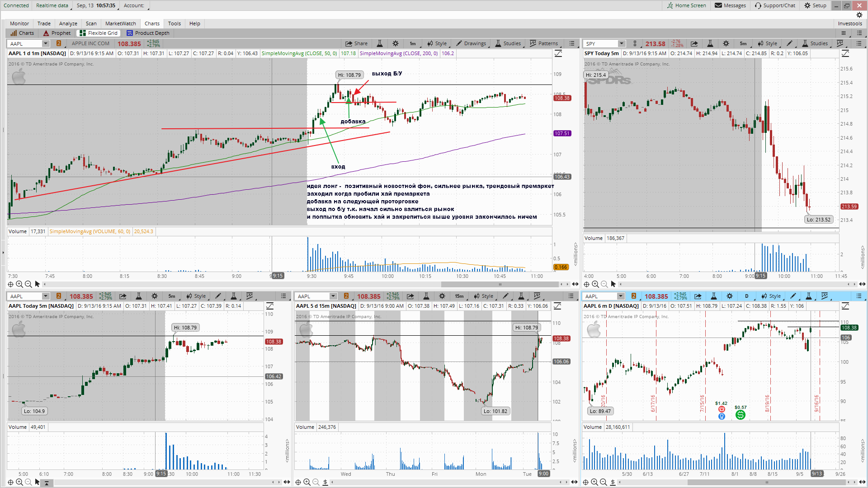
Task: Open chart settings gear on AAPL 1m chart
Action: click(396, 43)
